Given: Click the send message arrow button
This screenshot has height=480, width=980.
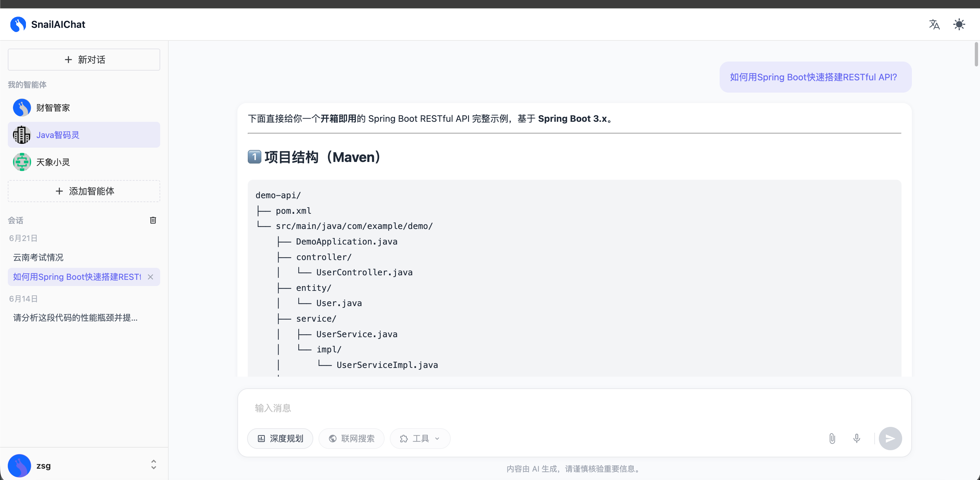Looking at the screenshot, I should (890, 439).
